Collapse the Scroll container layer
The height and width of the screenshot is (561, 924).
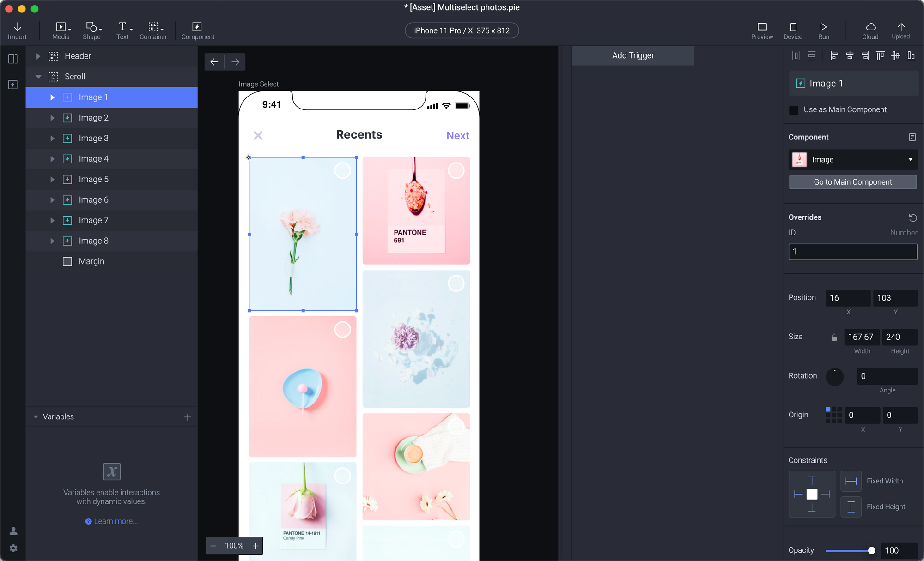[38, 77]
